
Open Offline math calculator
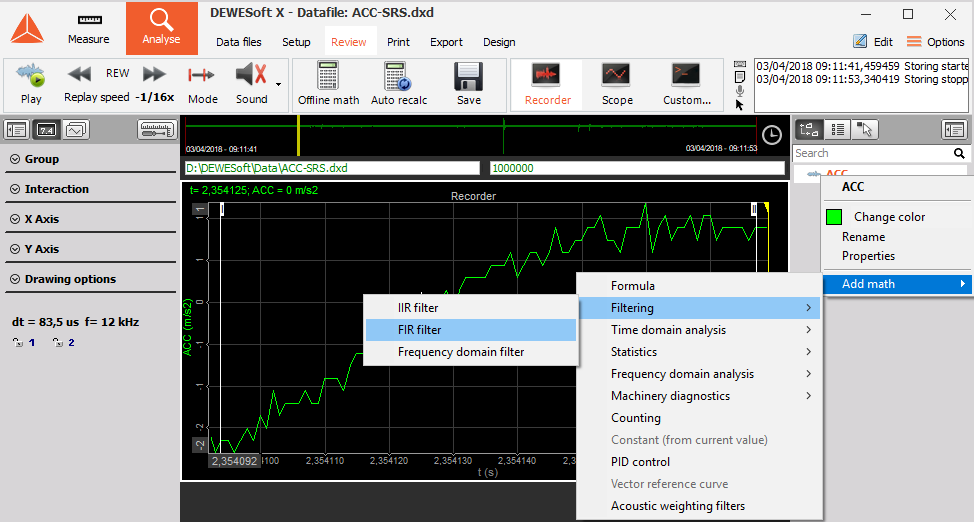click(x=327, y=84)
